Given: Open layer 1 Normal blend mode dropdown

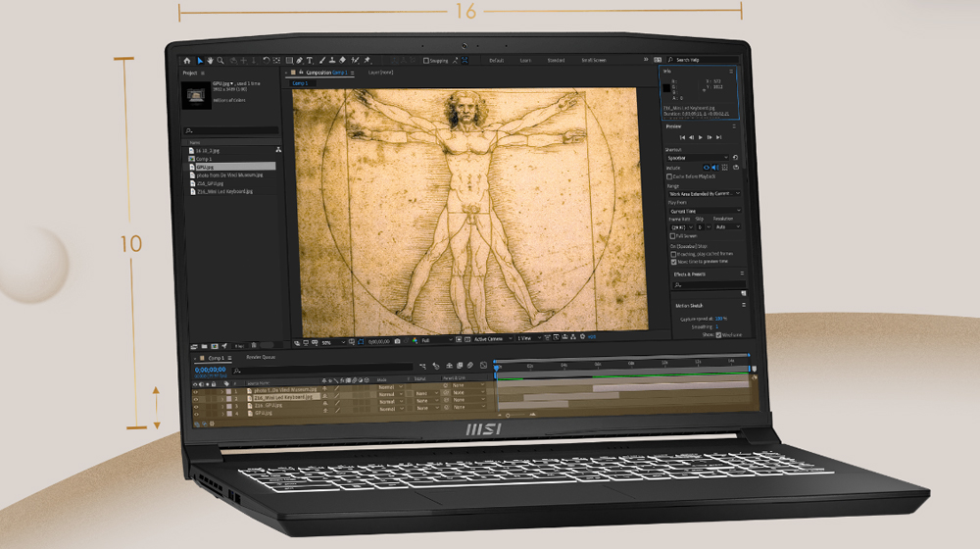Looking at the screenshot, I should pos(390,387).
